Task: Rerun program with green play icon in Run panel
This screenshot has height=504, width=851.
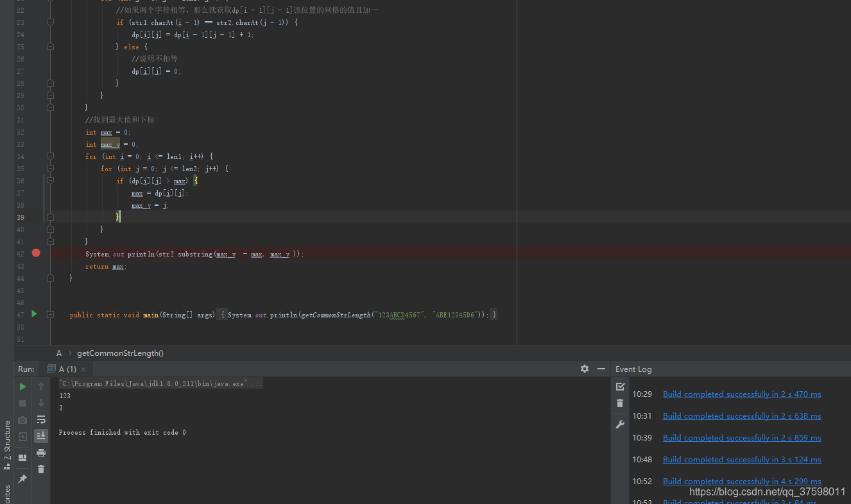Action: [x=22, y=386]
